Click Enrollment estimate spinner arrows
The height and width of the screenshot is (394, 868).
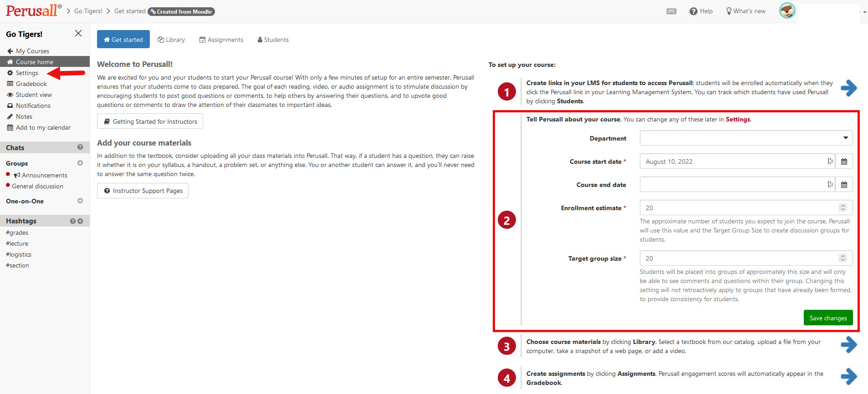coord(843,207)
